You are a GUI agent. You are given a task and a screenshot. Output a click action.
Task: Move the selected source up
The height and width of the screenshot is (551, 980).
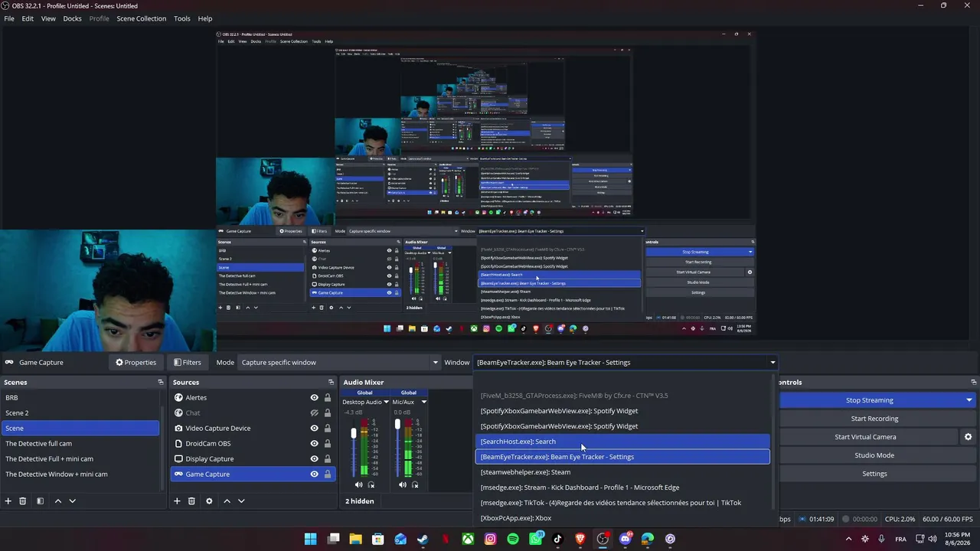point(227,501)
